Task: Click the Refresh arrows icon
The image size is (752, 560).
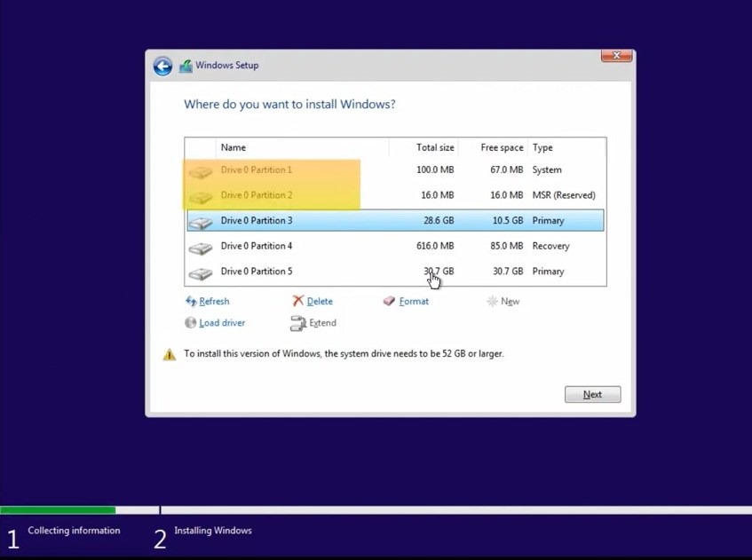Action: (x=191, y=301)
